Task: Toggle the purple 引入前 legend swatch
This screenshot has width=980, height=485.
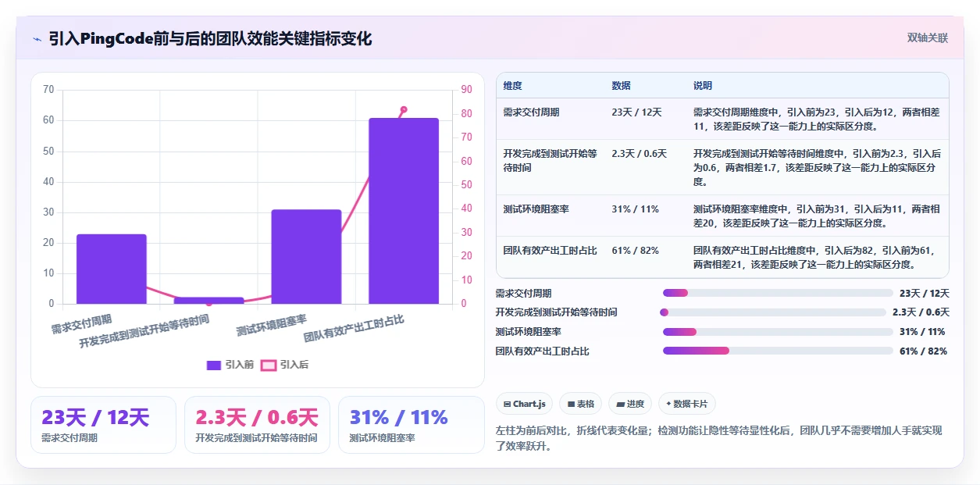Action: [214, 365]
